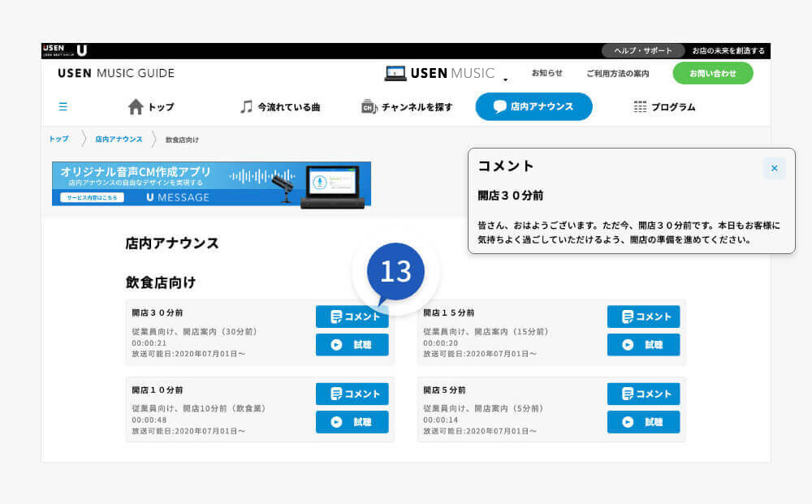Screen dimensions: 812x504
Task: Click the grid icon next to プログラム
Action: 638,106
